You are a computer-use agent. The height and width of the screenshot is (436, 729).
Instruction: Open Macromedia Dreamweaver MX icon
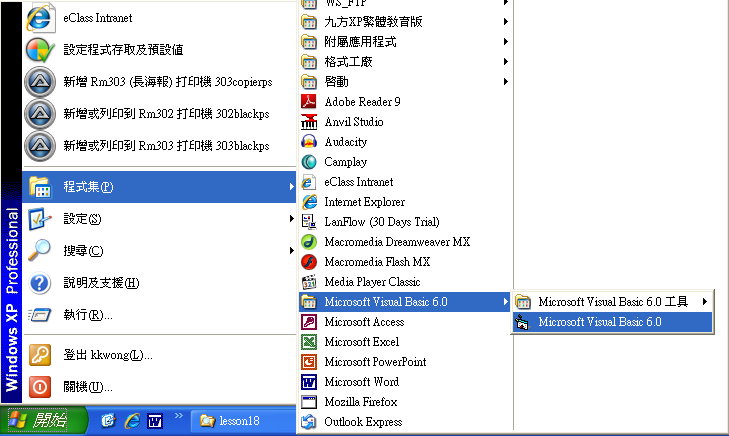pyautogui.click(x=309, y=242)
